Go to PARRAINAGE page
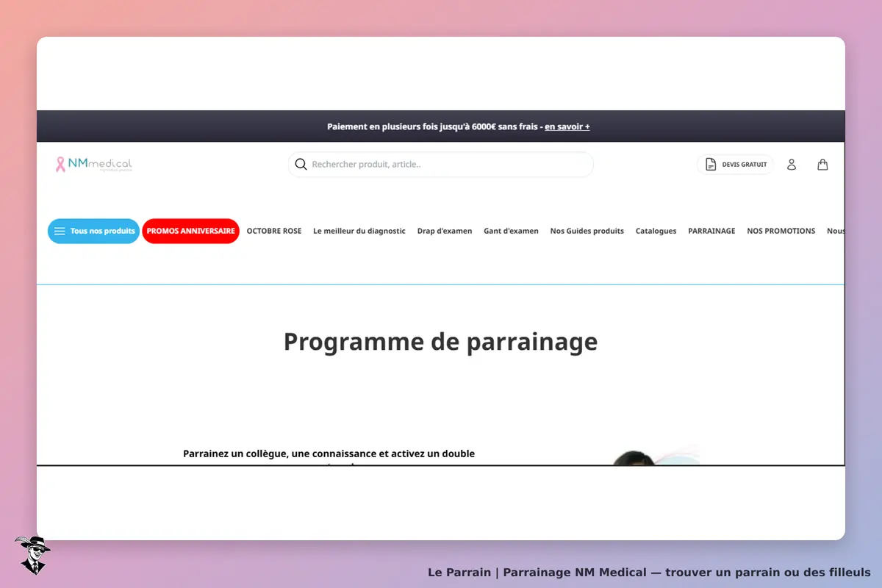This screenshot has width=882, height=588. coord(711,231)
